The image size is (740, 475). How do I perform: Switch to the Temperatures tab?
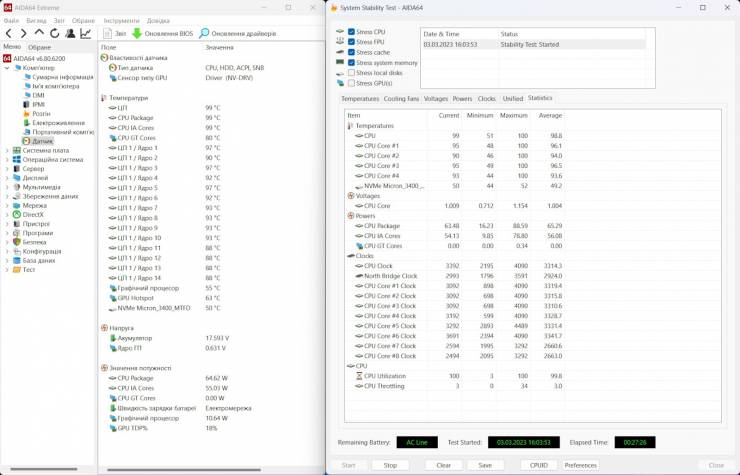(x=360, y=99)
